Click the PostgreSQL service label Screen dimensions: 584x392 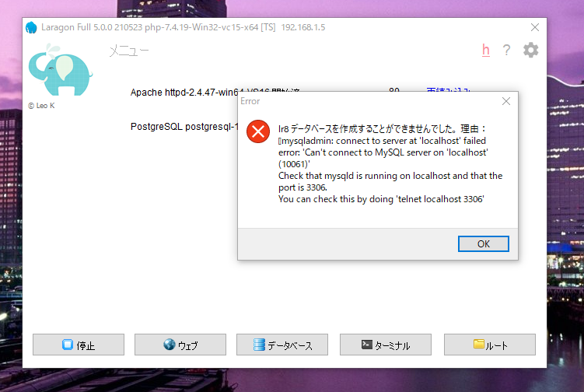pyautogui.click(x=184, y=127)
